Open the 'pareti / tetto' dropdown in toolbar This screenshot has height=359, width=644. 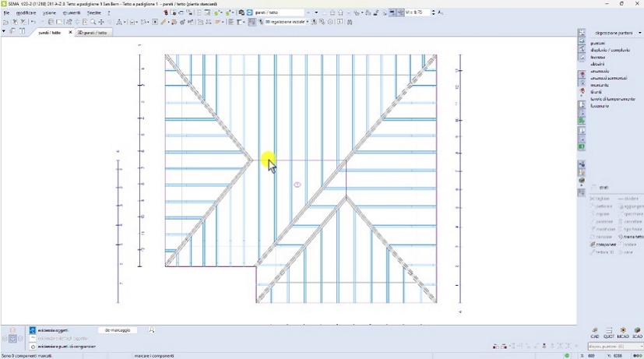pyautogui.click(x=307, y=12)
